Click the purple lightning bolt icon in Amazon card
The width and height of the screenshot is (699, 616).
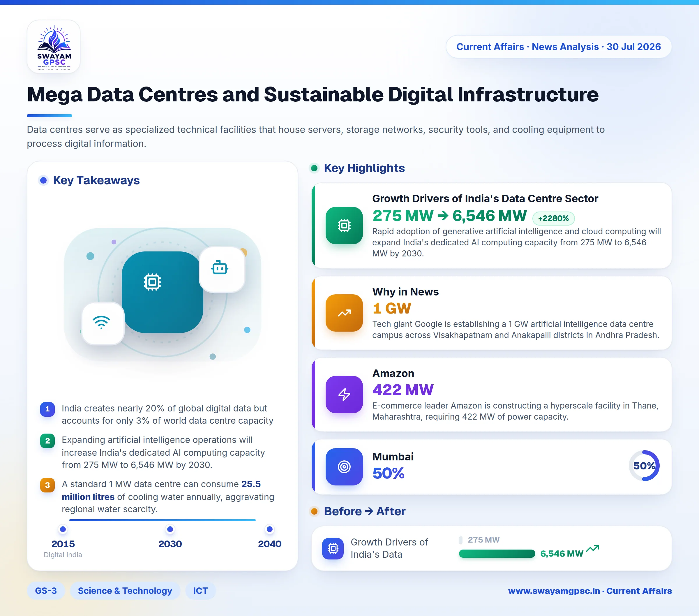pyautogui.click(x=344, y=395)
